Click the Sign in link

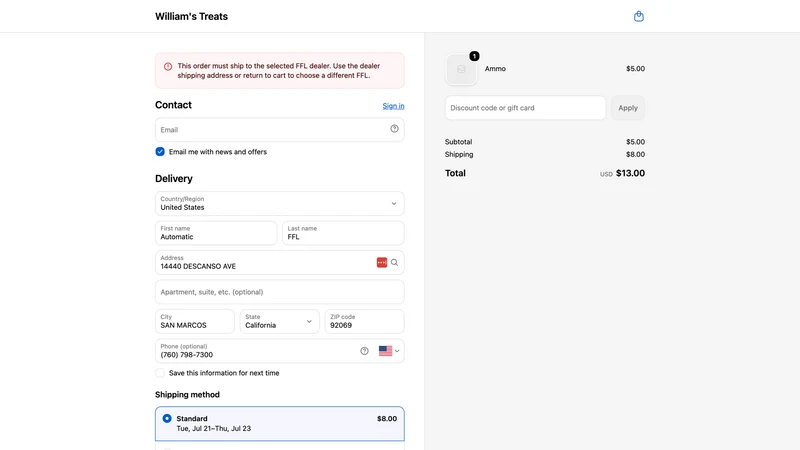tap(393, 106)
